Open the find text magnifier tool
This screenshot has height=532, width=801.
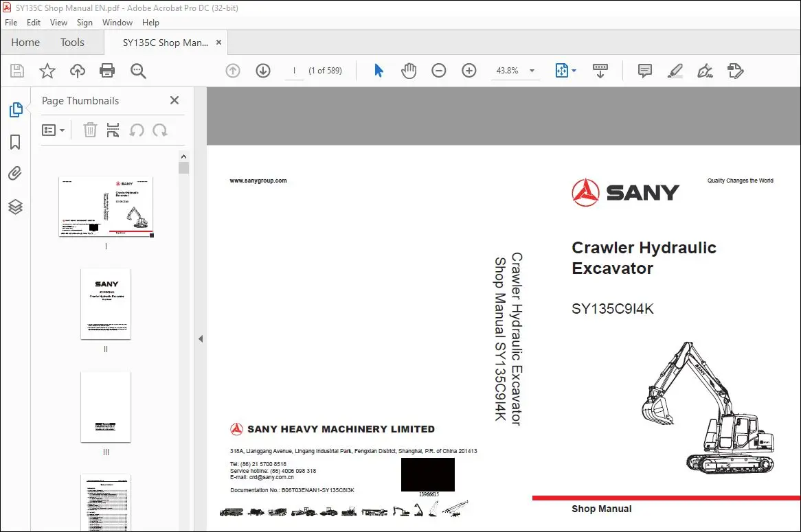[138, 71]
